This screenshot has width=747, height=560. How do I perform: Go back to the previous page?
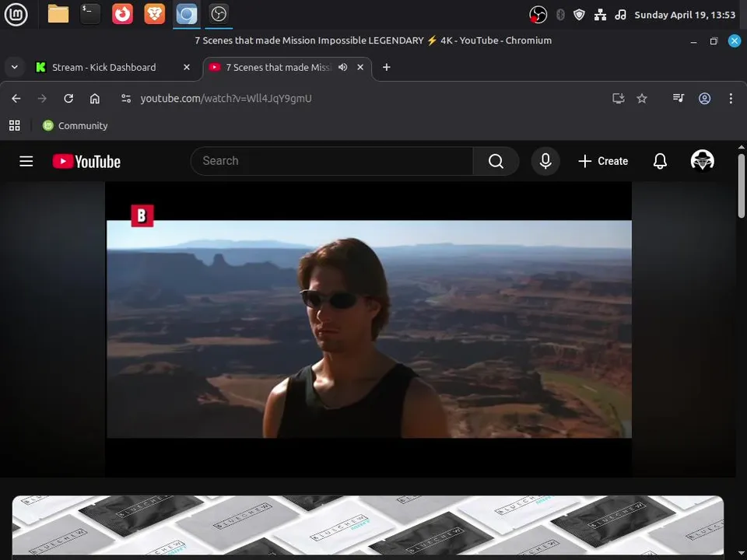(16, 99)
